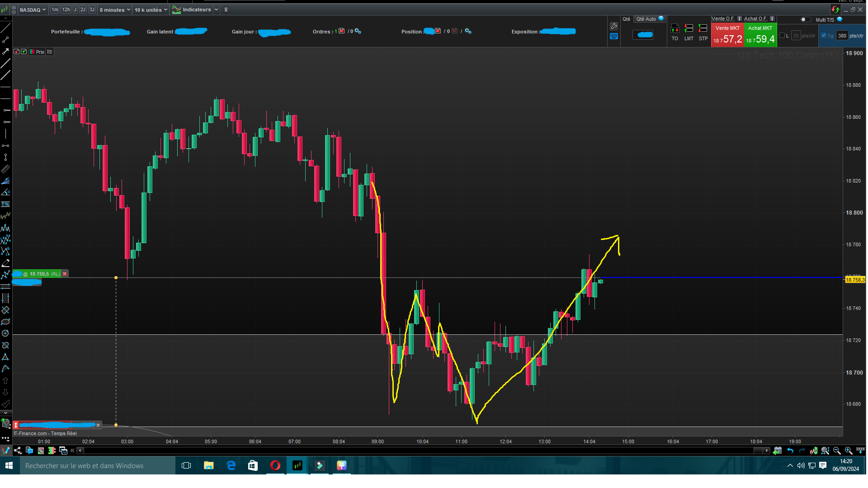
Task: Select the STP stop order icon
Action: pyautogui.click(x=703, y=28)
